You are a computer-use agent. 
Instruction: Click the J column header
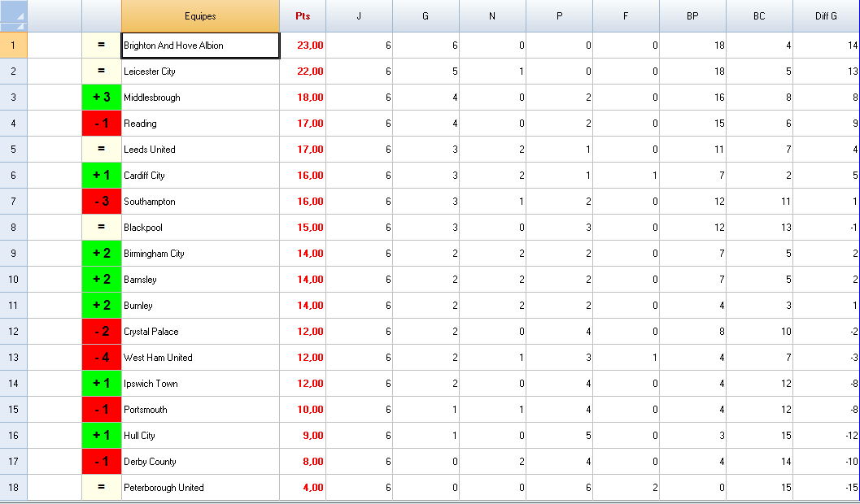[360, 16]
